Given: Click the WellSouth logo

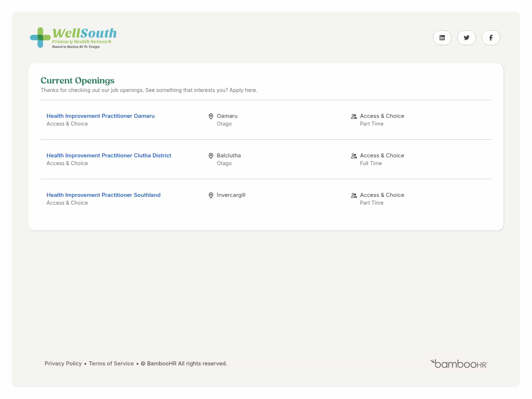Looking at the screenshot, I should click(x=73, y=38).
